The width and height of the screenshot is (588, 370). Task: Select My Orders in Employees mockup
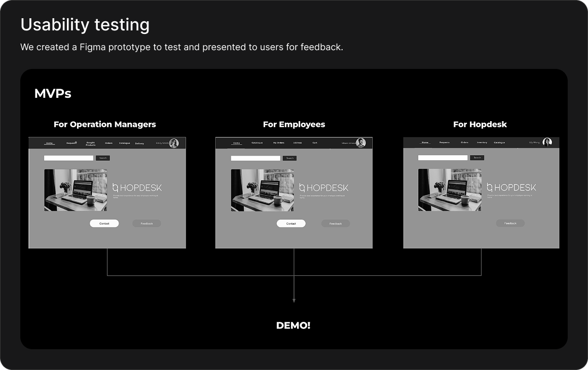(279, 143)
